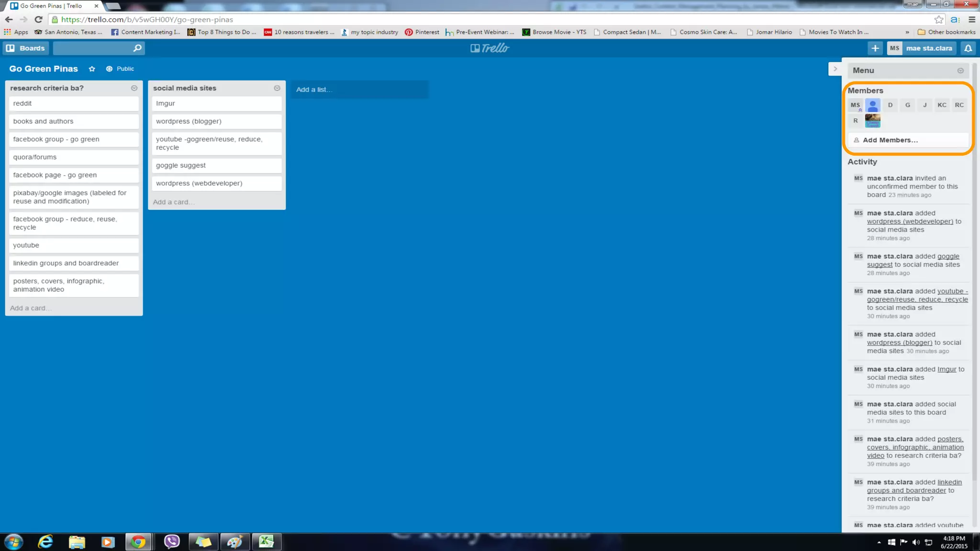Open the Menu panel options circle icon
The width and height of the screenshot is (980, 551).
point(960,71)
